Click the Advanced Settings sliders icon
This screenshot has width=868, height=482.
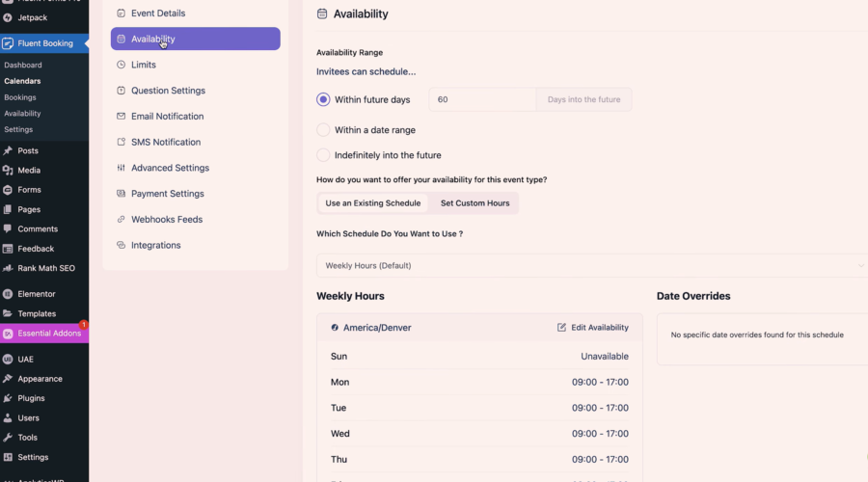coord(121,168)
